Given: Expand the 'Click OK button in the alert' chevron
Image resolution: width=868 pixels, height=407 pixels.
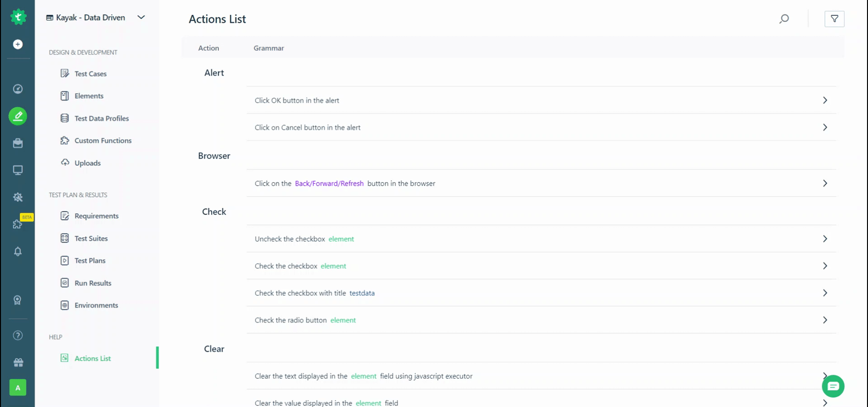Looking at the screenshot, I should [825, 100].
